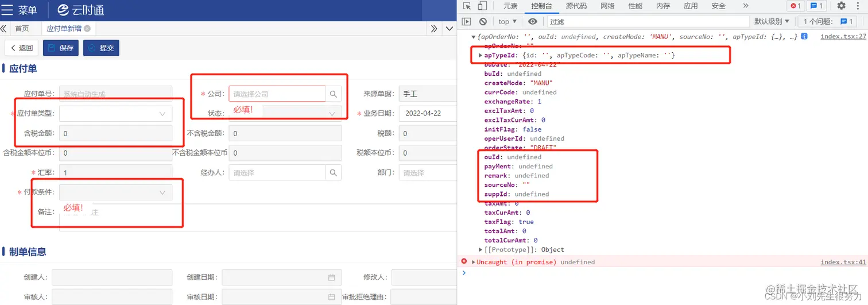Toggle the DevTools device toolbar icon
Screen dimensions: 868x305
click(482, 6)
